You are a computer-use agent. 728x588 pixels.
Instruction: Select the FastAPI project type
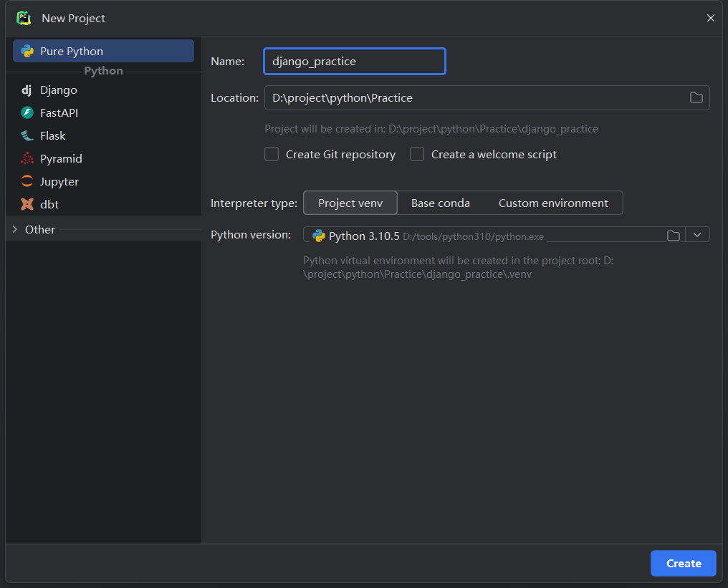(103, 112)
